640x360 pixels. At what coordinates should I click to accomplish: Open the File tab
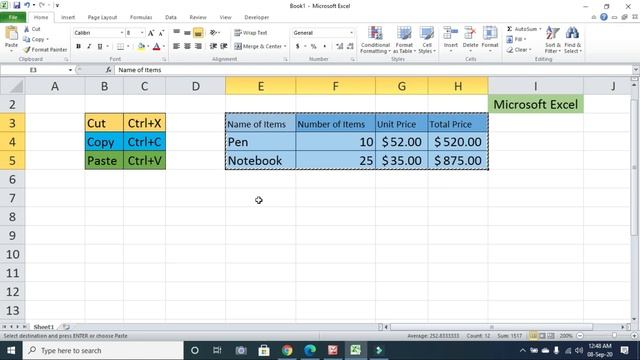pyautogui.click(x=13, y=17)
